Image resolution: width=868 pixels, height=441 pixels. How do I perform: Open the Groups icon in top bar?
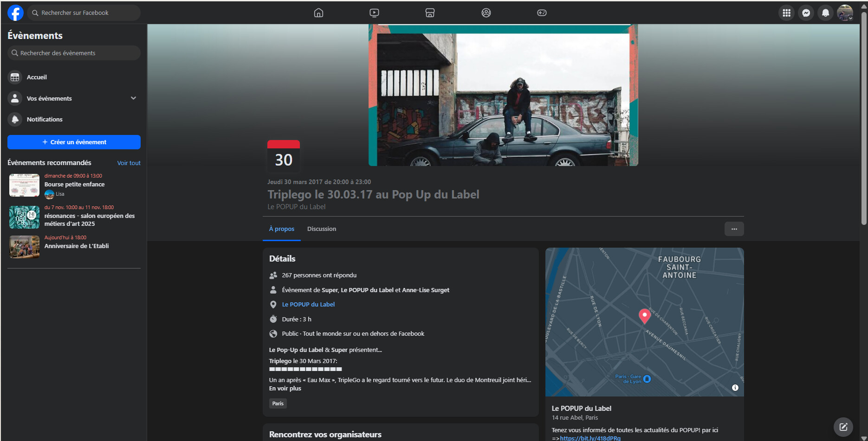[486, 13]
